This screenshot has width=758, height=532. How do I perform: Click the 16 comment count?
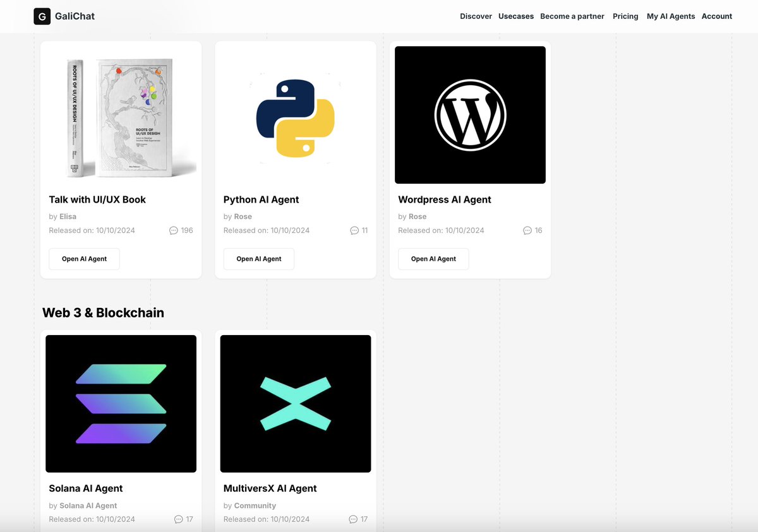tap(538, 230)
